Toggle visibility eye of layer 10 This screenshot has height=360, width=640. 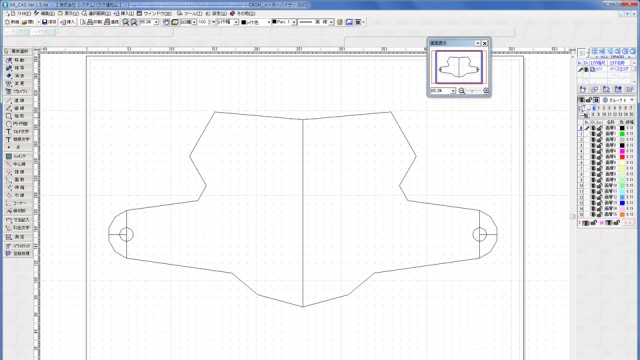(593, 186)
